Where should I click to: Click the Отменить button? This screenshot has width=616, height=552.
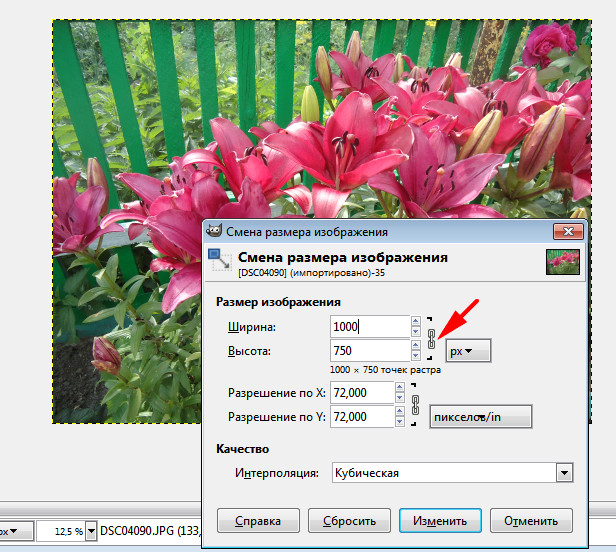531,521
